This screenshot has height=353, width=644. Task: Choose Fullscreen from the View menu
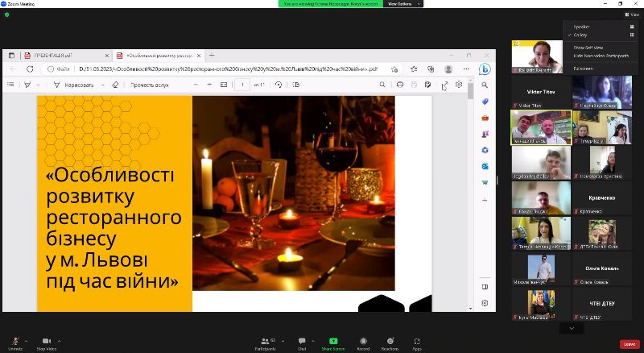583,69
